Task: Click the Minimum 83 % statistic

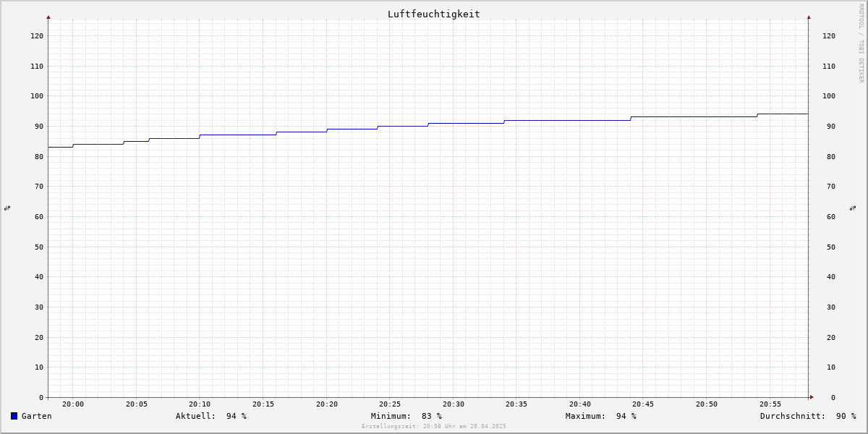Action: [x=407, y=416]
